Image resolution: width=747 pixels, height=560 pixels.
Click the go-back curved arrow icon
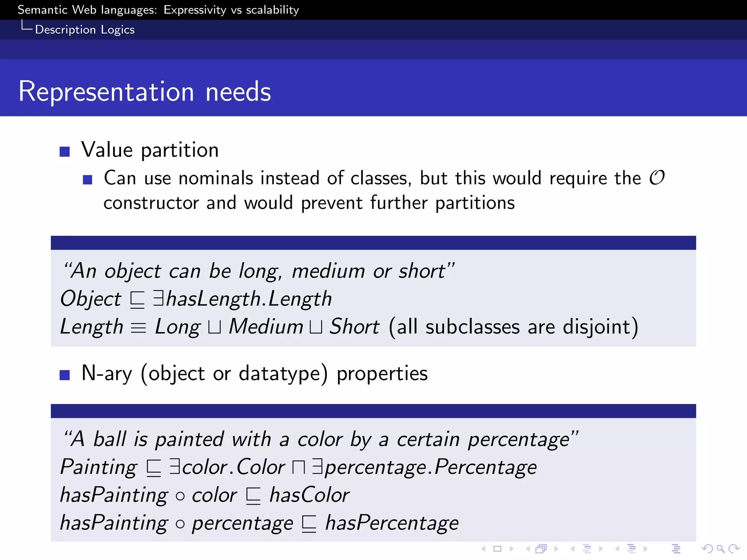[x=707, y=549]
